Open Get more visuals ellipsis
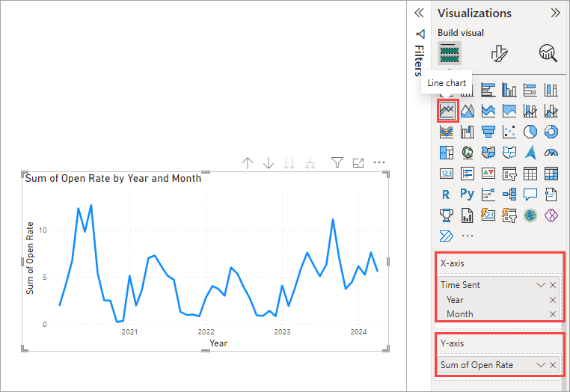The image size is (570, 392). [x=468, y=236]
